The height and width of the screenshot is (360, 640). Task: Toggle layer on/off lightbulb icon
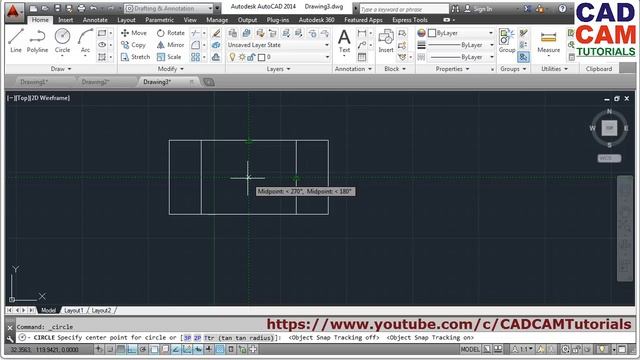pyautogui.click(x=232, y=57)
